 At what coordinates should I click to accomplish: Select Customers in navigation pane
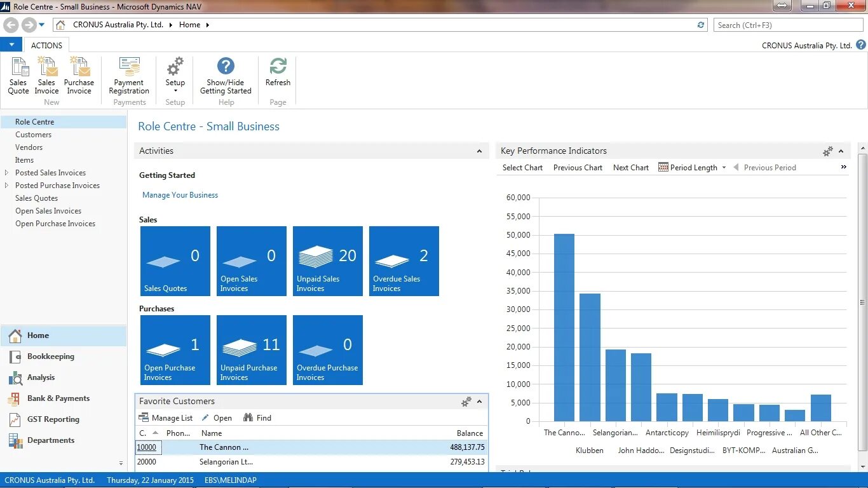tap(34, 135)
